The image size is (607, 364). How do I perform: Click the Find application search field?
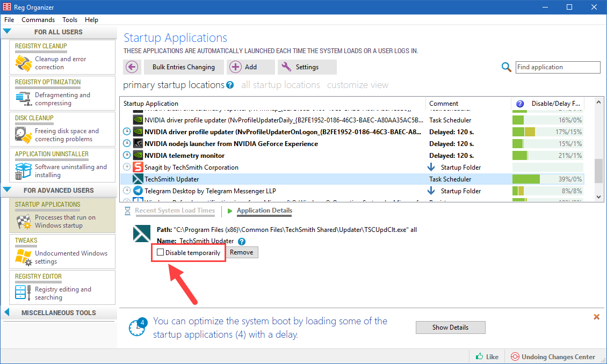point(558,67)
